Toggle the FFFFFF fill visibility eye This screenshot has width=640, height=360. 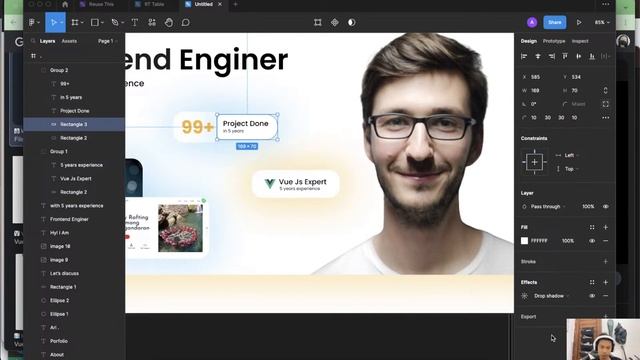pos(592,241)
